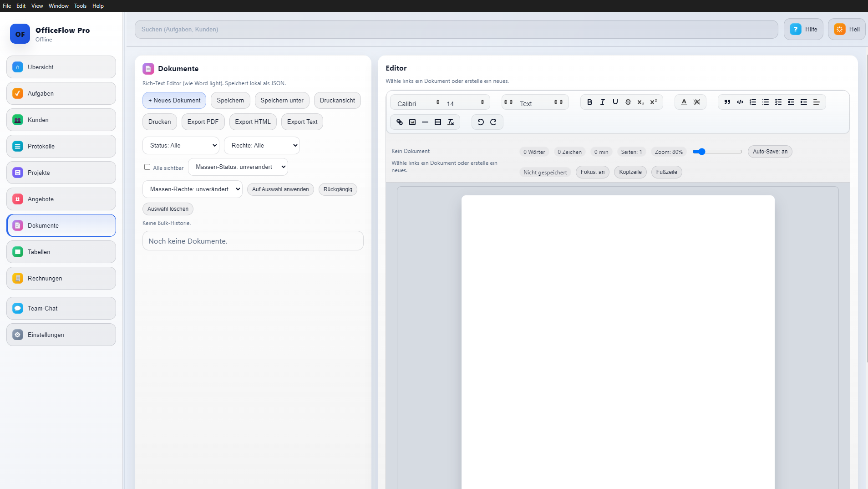Open the Help menu
868x489 pixels.
[x=98, y=6]
